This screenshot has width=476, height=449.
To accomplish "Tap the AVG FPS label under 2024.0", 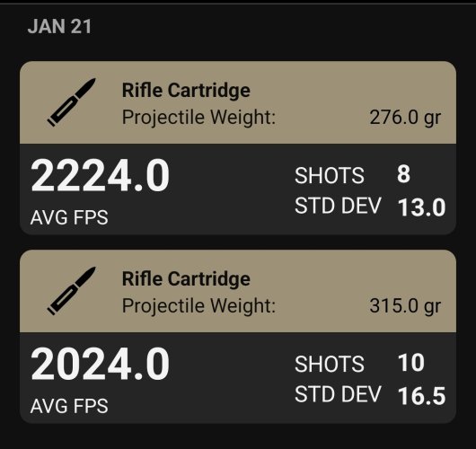I will (69, 406).
